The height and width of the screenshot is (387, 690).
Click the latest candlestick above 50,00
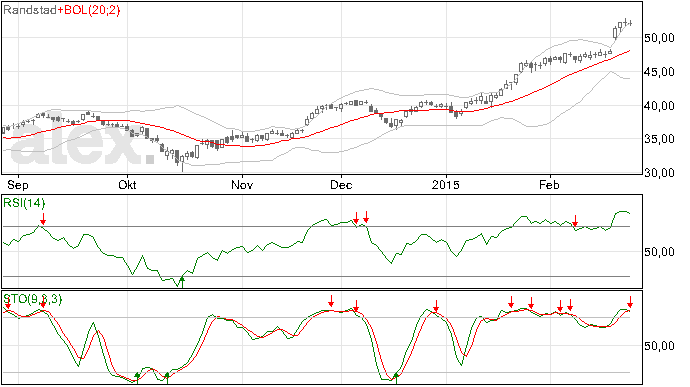click(630, 23)
